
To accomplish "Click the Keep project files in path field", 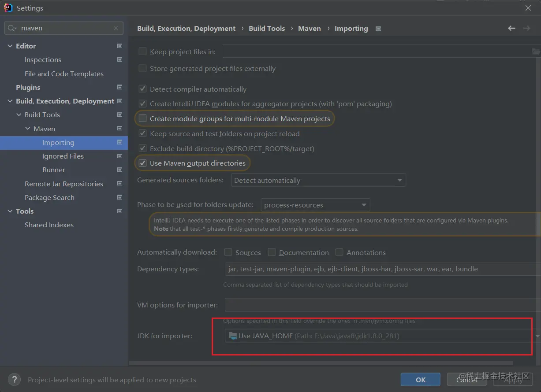I will point(377,52).
